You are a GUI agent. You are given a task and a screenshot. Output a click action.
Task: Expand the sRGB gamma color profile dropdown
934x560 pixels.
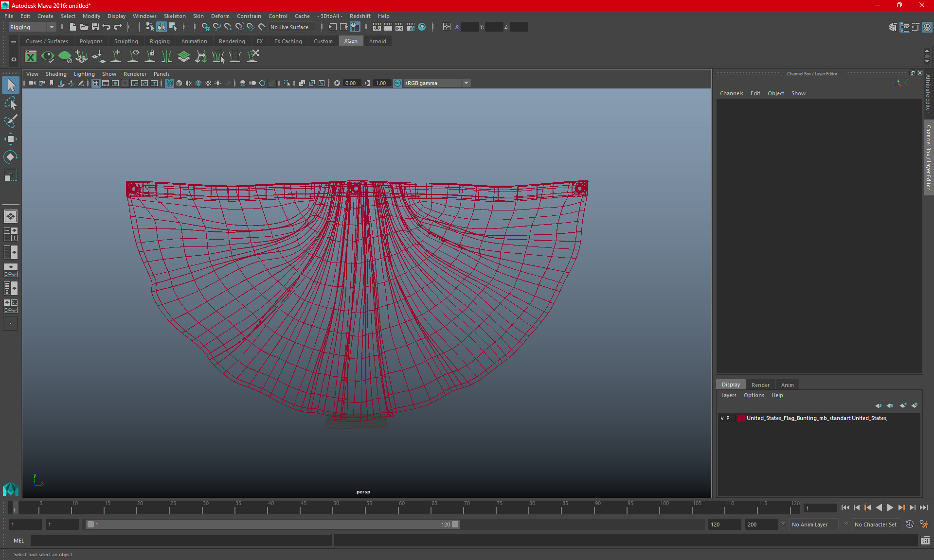point(467,83)
